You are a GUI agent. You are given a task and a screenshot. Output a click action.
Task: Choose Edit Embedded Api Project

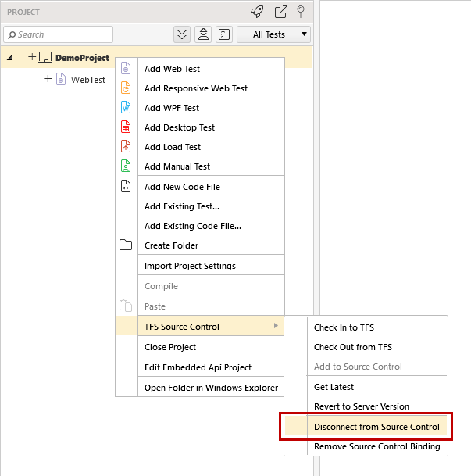pos(199,367)
